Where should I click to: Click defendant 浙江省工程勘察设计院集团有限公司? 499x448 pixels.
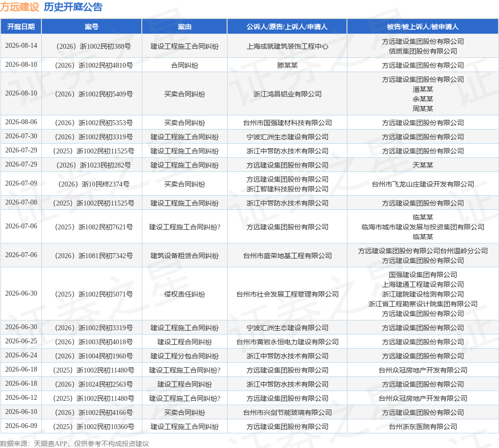422,304
